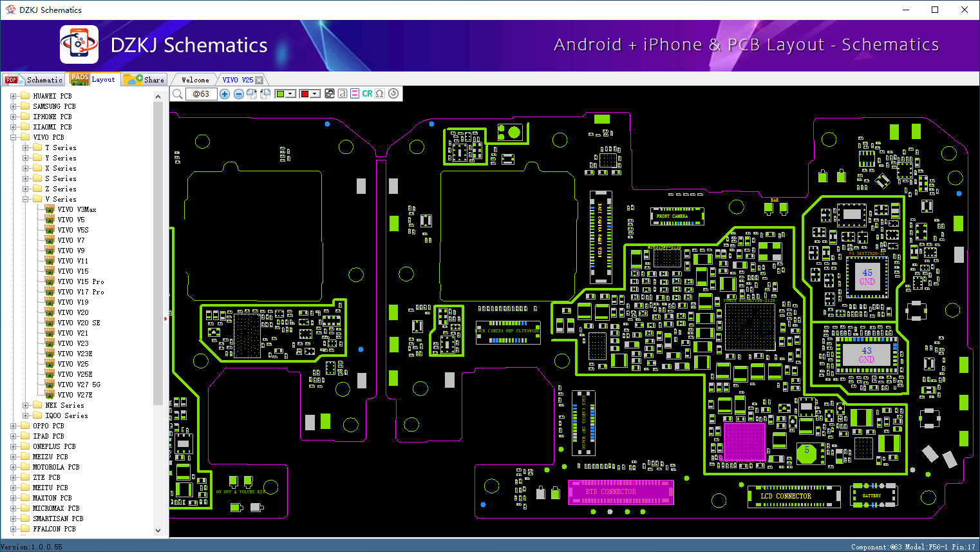Expand the SAMSUNG PCB tree node
Image resolution: width=980 pixels, height=552 pixels.
[13, 106]
